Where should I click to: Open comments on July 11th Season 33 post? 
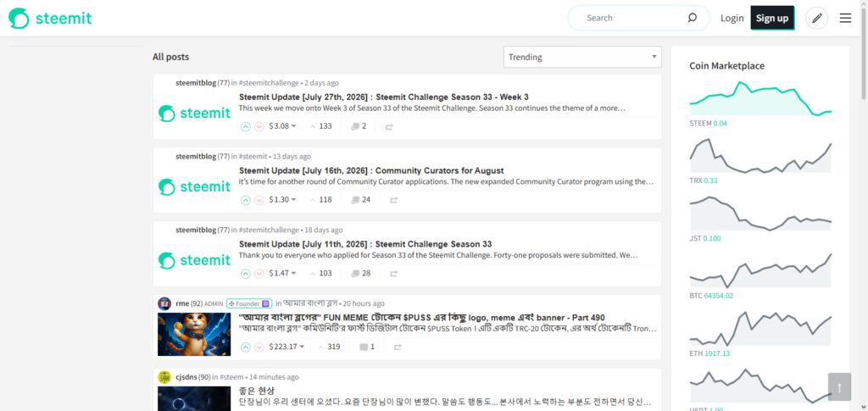click(361, 273)
